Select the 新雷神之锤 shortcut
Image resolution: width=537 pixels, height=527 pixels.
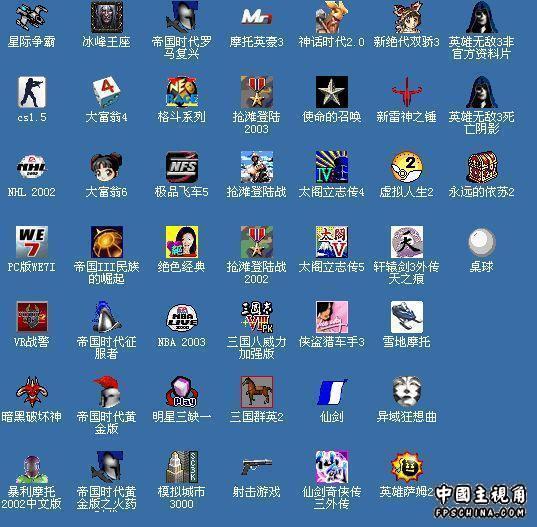(x=407, y=92)
